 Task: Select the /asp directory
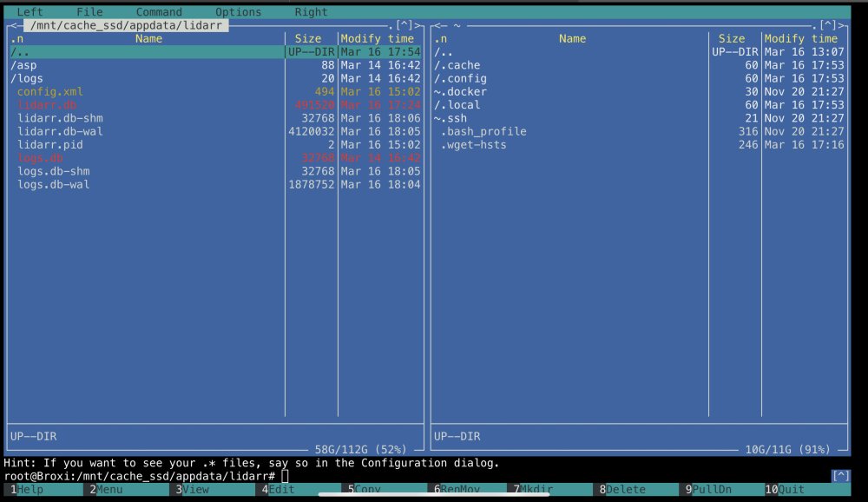click(x=215, y=65)
